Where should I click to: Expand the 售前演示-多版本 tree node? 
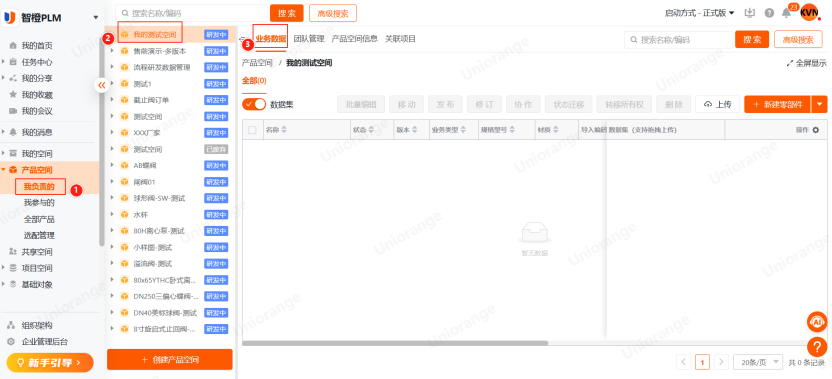pyautogui.click(x=112, y=51)
